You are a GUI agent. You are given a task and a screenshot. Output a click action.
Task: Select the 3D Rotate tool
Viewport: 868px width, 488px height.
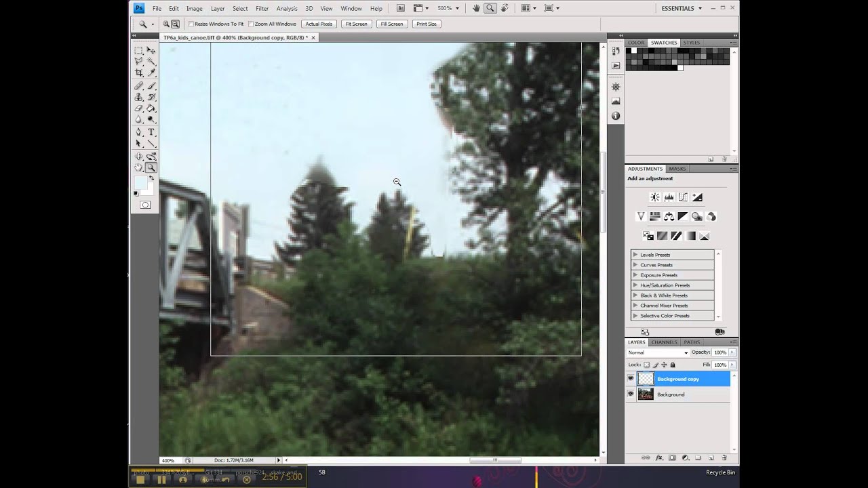[x=139, y=157]
